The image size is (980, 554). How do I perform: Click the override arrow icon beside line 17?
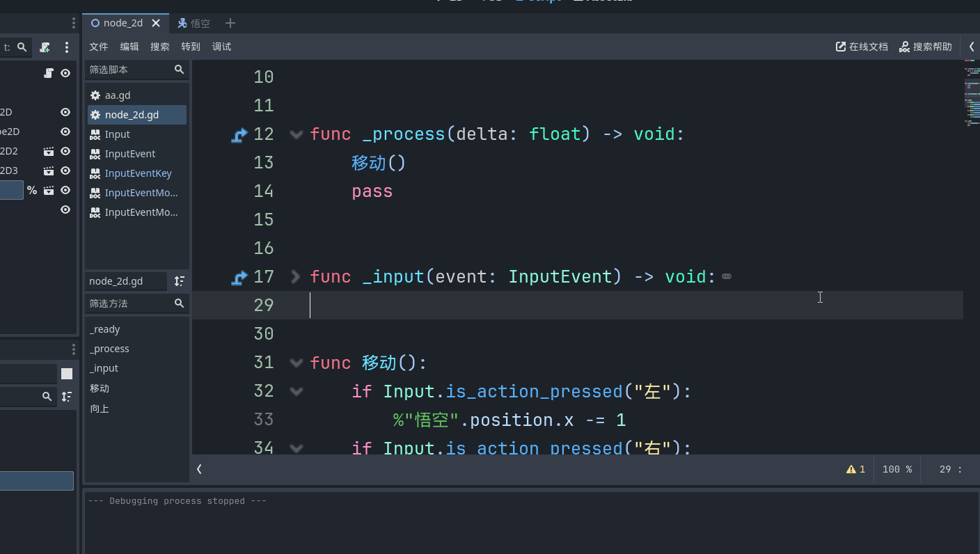click(239, 278)
